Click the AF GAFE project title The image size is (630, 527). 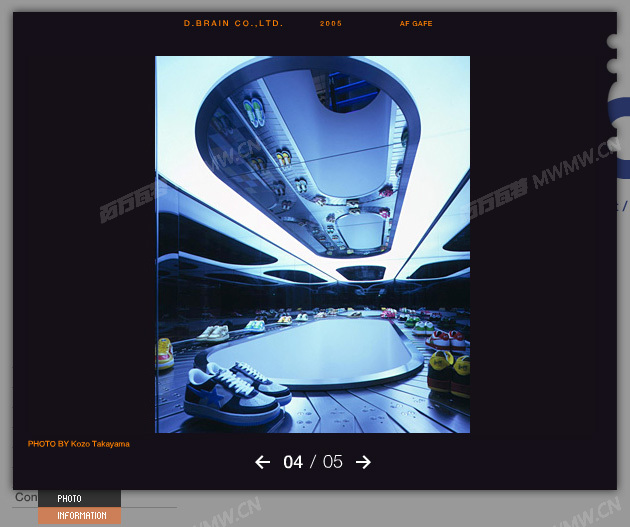pos(416,24)
